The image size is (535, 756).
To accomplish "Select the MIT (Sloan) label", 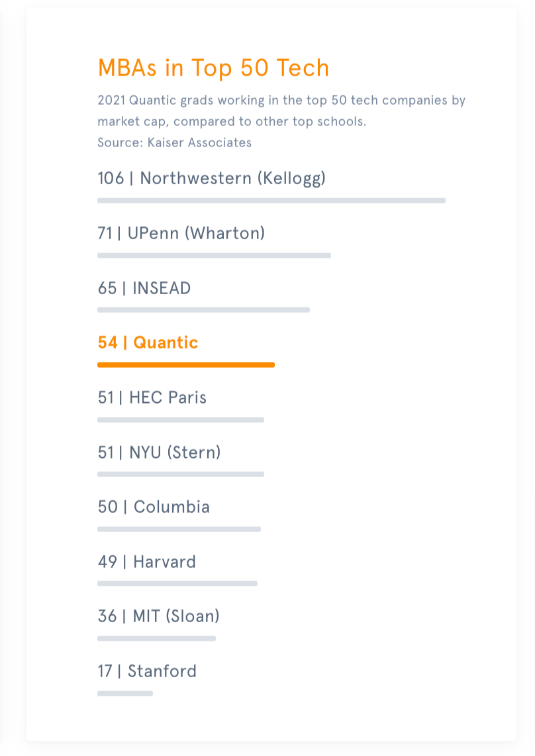I will [158, 616].
